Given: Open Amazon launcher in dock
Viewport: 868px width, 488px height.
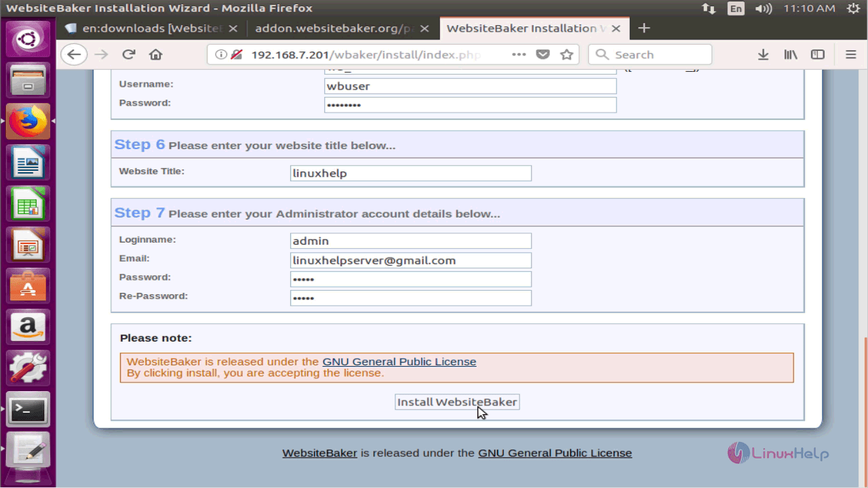Looking at the screenshot, I should pos(28,328).
